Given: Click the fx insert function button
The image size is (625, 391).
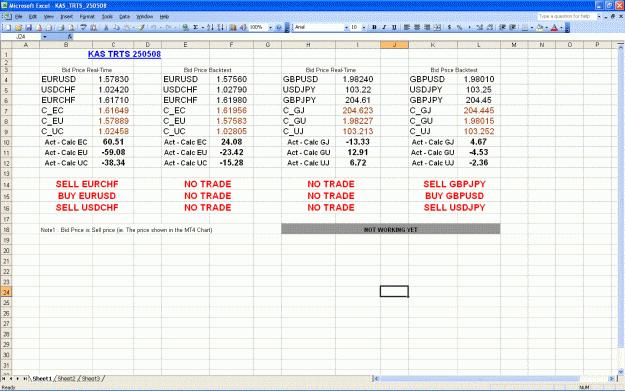Looking at the screenshot, I should [x=69, y=37].
